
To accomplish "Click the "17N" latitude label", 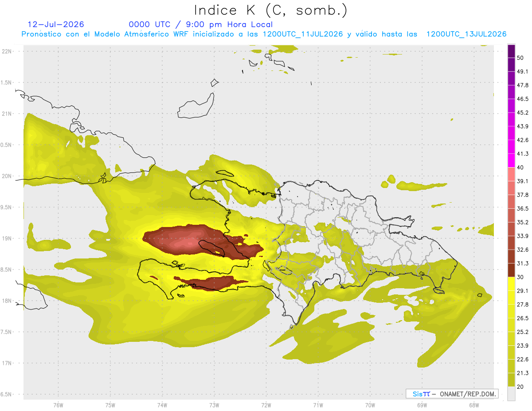I will click(x=7, y=363).
